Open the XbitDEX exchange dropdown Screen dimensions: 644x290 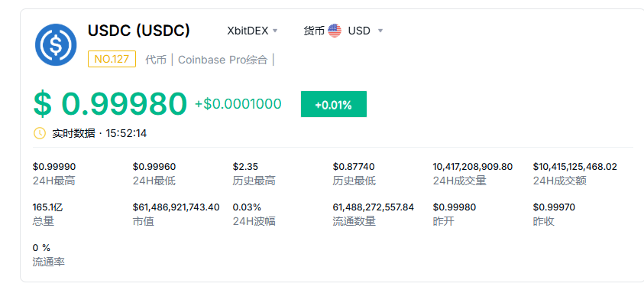coord(253,31)
